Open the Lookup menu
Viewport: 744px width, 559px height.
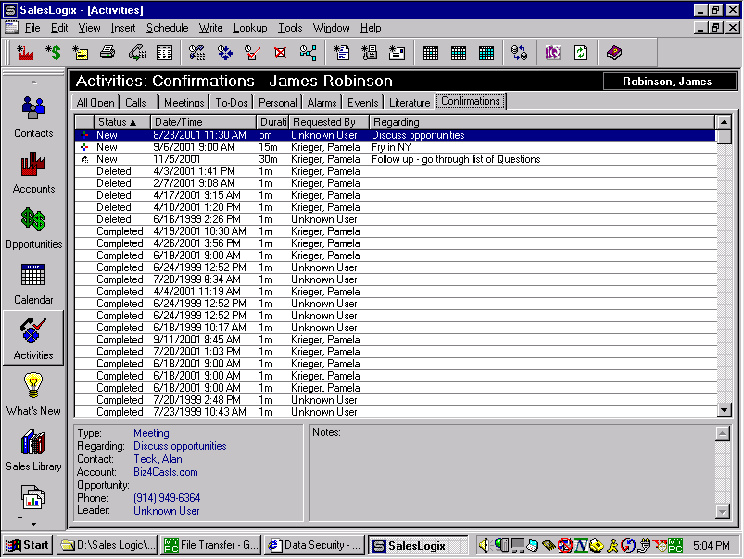click(x=250, y=28)
